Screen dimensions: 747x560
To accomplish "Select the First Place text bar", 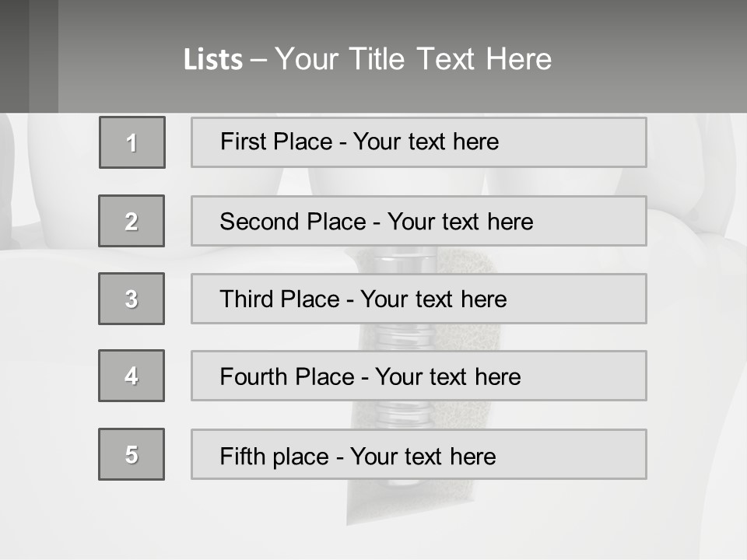I will 419,142.
